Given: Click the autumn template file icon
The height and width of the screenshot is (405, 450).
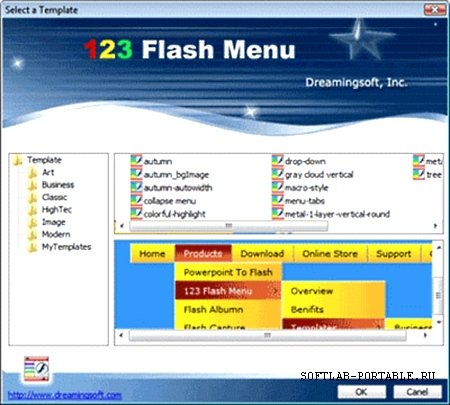Looking at the screenshot, I should [136, 160].
